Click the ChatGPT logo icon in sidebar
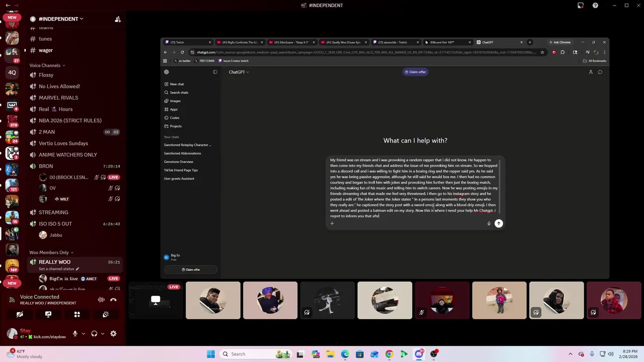Image resolution: width=644 pixels, height=362 pixels. coord(167,72)
